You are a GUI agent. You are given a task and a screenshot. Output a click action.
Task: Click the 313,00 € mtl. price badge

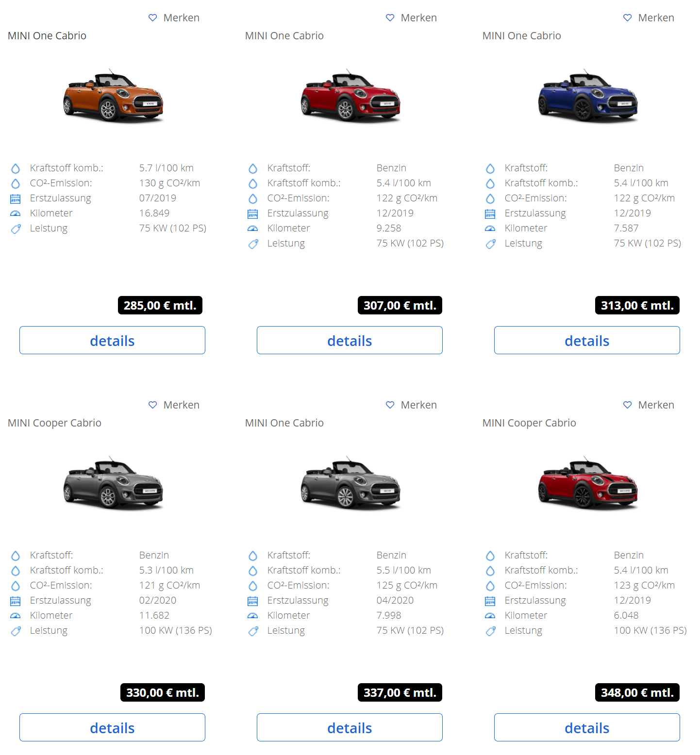point(637,305)
